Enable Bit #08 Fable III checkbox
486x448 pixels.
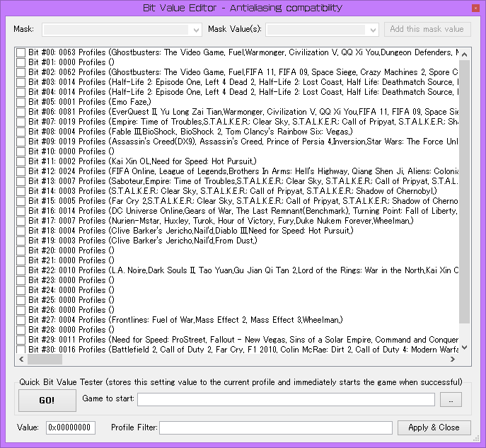(21, 132)
